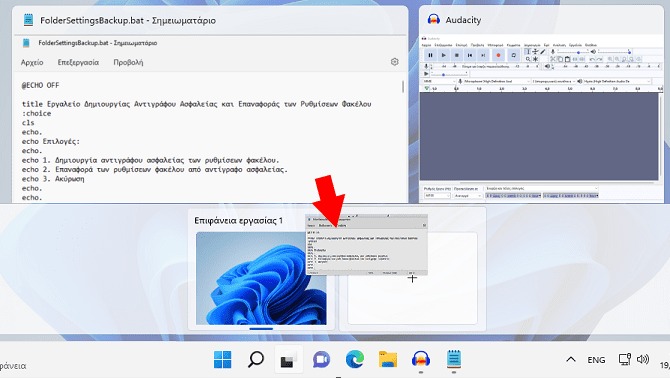Open the Chat (Teams) taskbar icon
Image resolution: width=670 pixels, height=378 pixels.
pyautogui.click(x=321, y=359)
